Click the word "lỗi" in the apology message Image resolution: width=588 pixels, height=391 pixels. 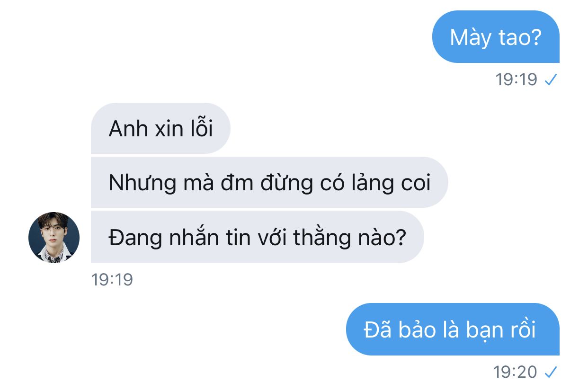pyautogui.click(x=202, y=128)
